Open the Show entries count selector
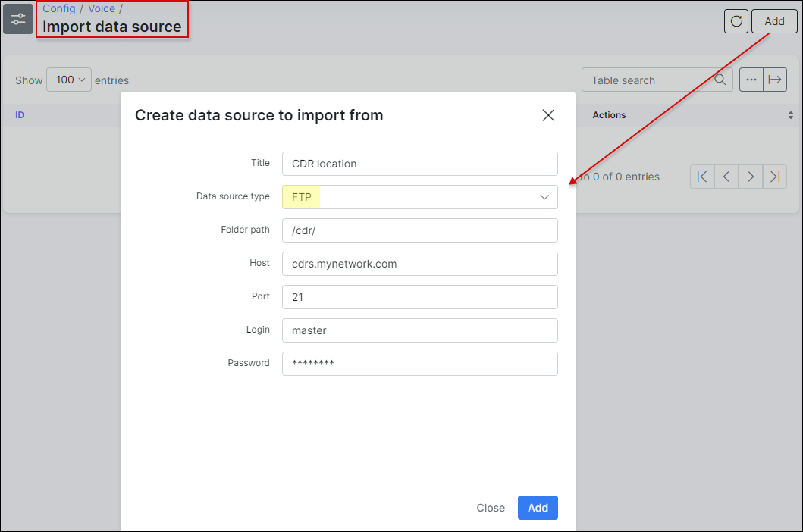803x532 pixels. point(69,79)
